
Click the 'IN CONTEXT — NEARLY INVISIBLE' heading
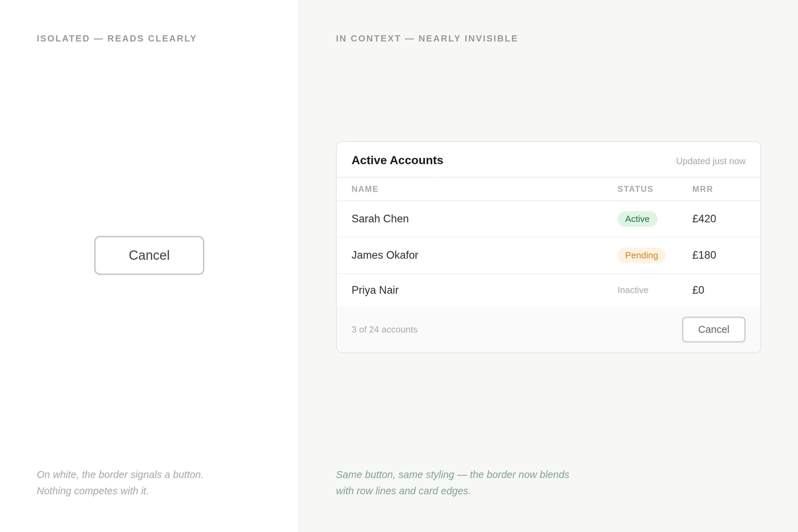click(427, 38)
